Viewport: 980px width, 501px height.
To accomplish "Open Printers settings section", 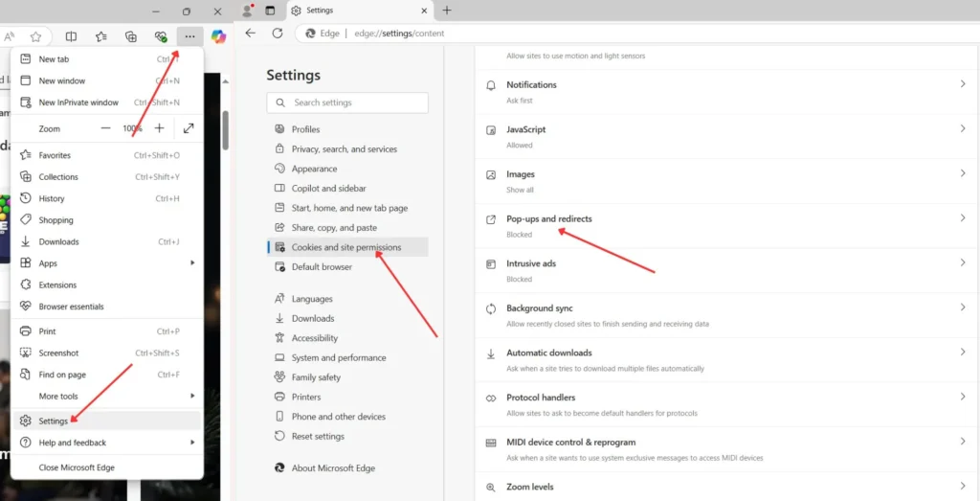I will pos(347,397).
